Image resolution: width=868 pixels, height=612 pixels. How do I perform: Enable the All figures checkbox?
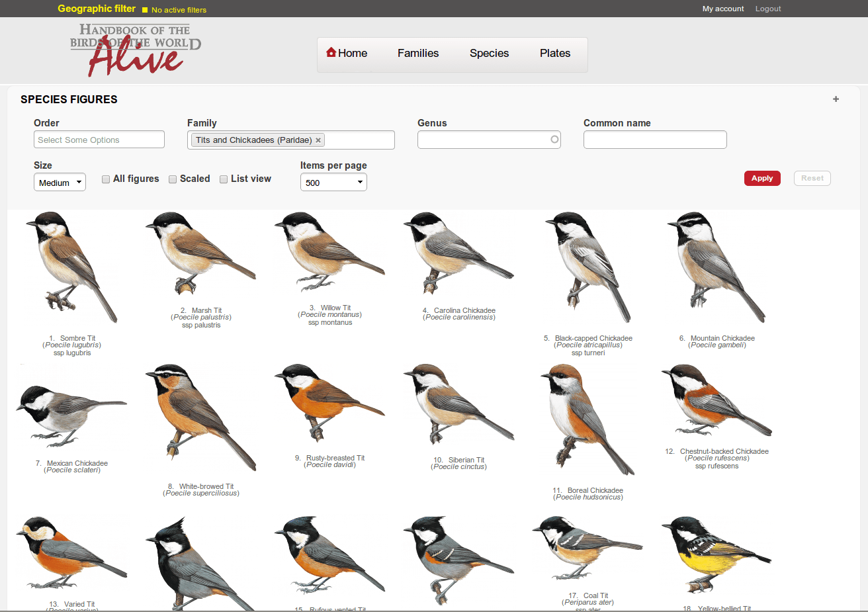point(106,179)
